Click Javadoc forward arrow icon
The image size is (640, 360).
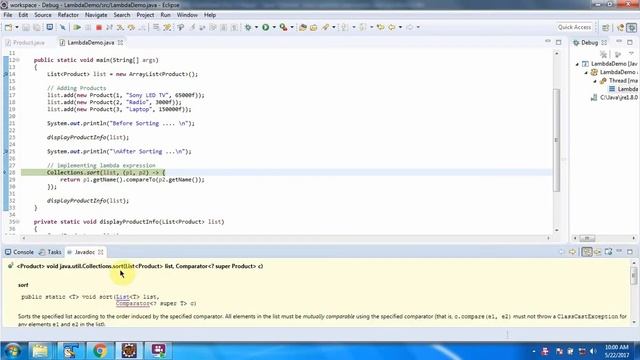[x=572, y=252]
